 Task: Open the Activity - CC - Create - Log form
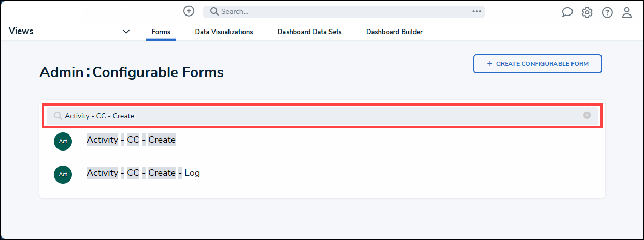[x=143, y=173]
